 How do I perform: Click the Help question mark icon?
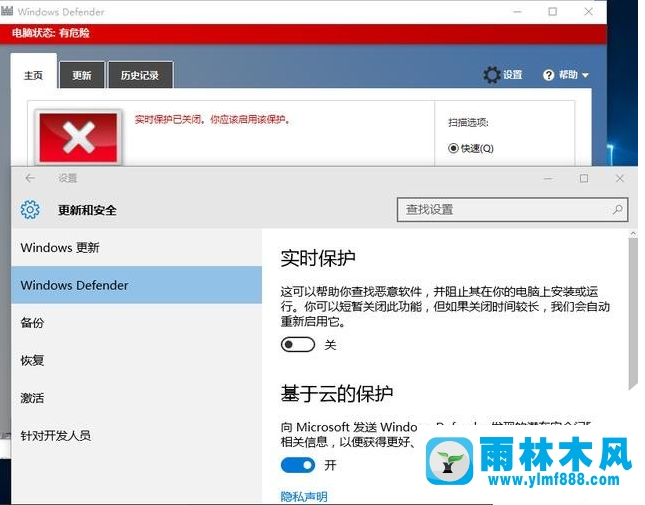pyautogui.click(x=548, y=75)
